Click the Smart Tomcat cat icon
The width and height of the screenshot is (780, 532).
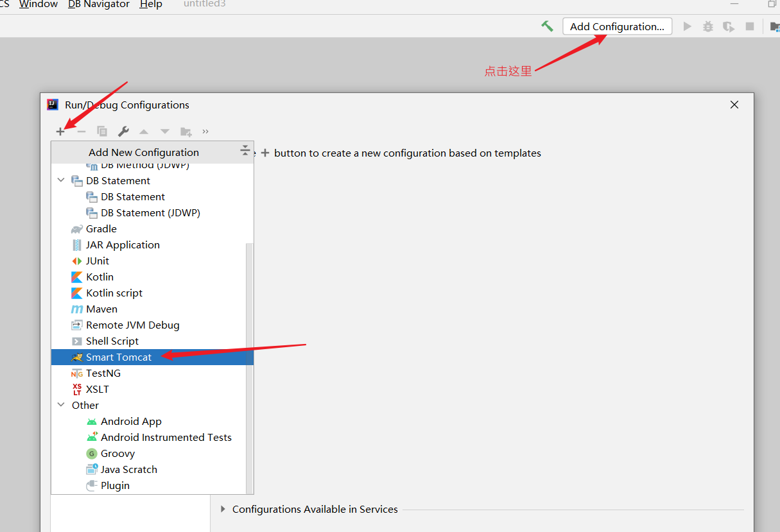[x=77, y=357]
